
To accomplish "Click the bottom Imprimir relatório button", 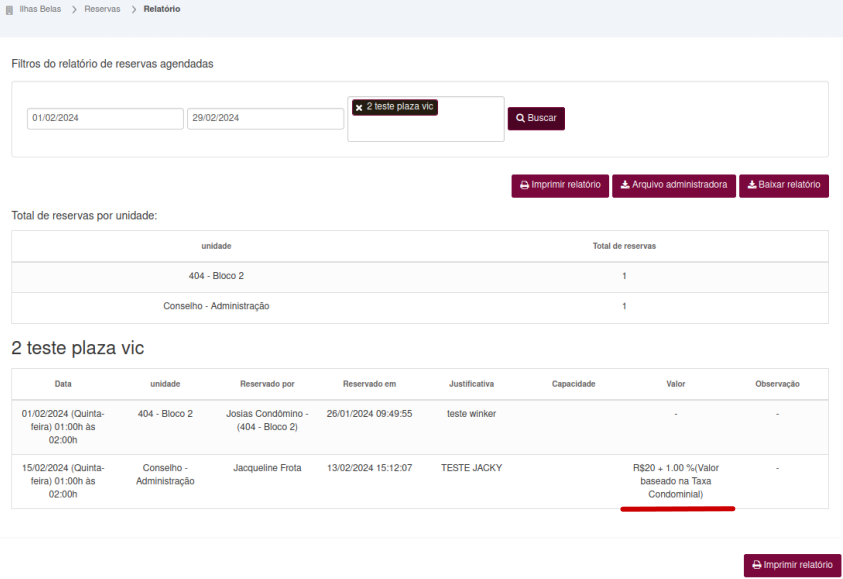I will point(792,566).
